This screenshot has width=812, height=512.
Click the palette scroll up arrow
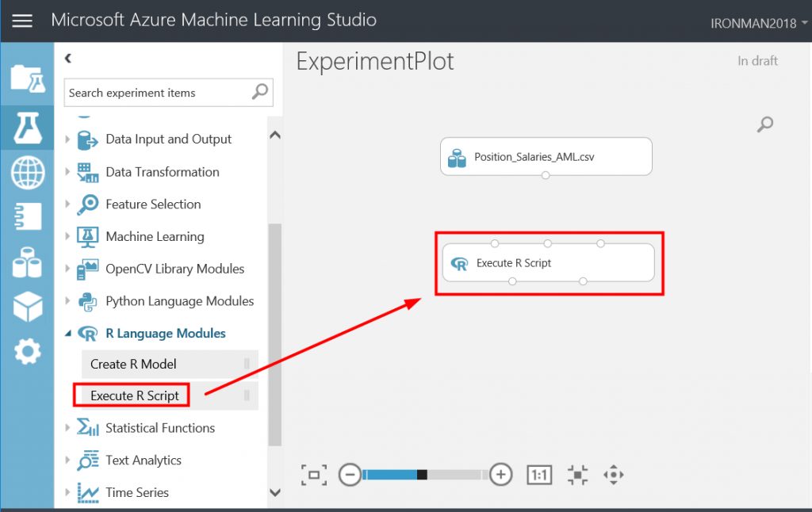(x=275, y=135)
